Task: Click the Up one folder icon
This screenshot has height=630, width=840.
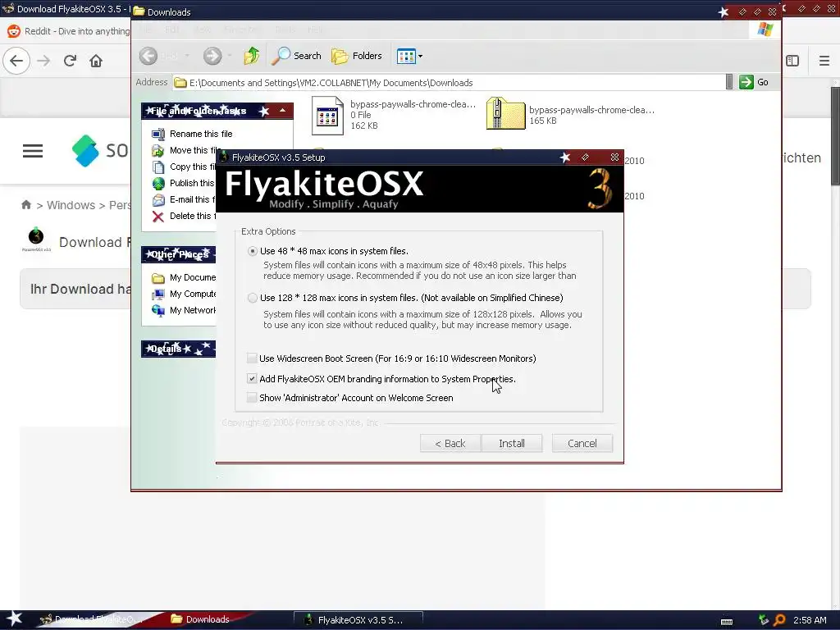Action: [x=251, y=56]
